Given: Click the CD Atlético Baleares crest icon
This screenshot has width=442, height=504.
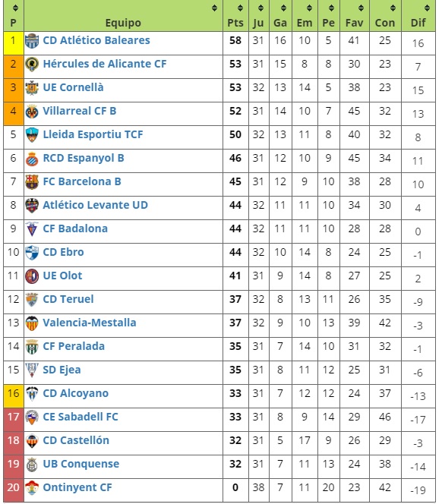Looking at the screenshot, I should tap(32, 41).
